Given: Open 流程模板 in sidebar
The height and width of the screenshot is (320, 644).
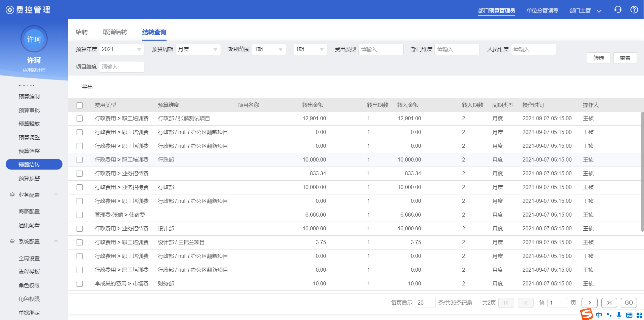Looking at the screenshot, I should tap(29, 272).
